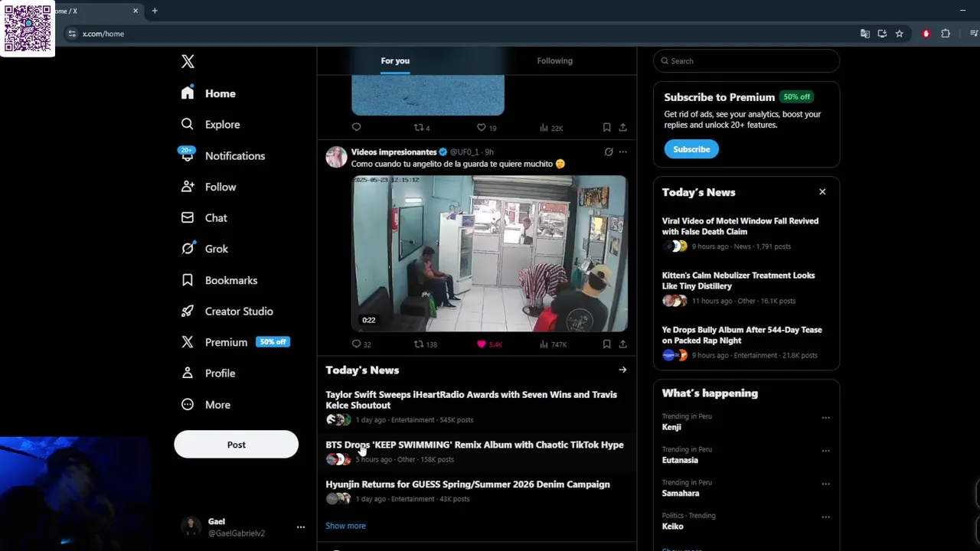Click the 50% off badge beside Premium
Screen dimensions: 980x551
click(273, 342)
